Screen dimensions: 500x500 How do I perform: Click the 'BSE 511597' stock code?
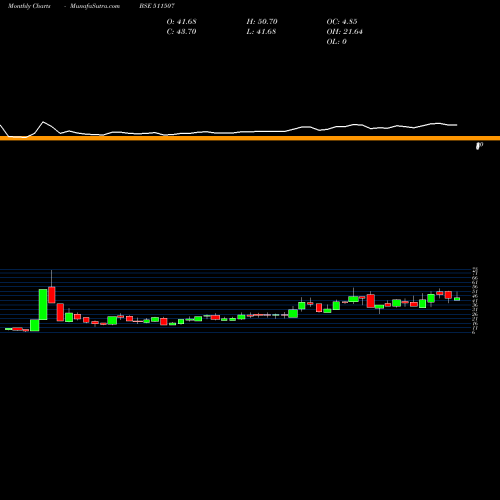coord(157,6)
